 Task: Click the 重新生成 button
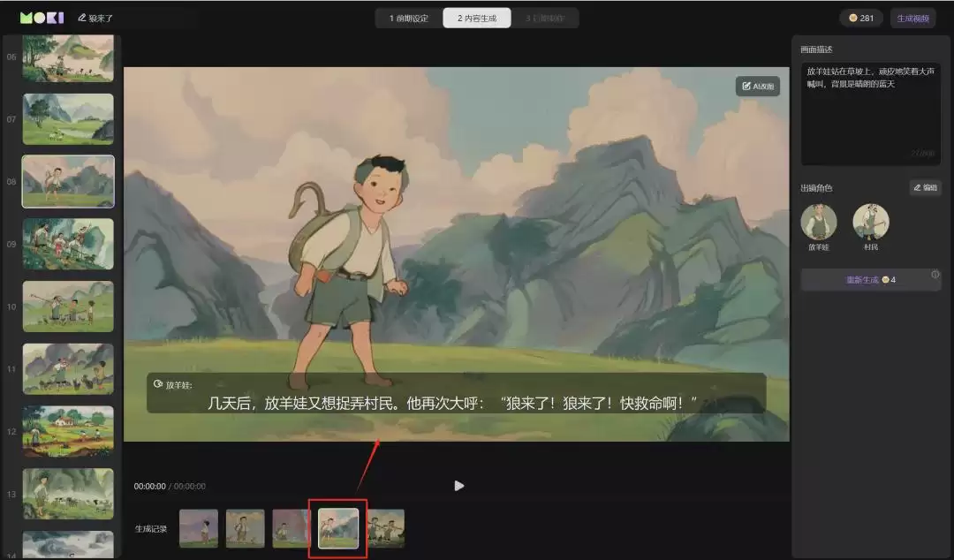(864, 279)
